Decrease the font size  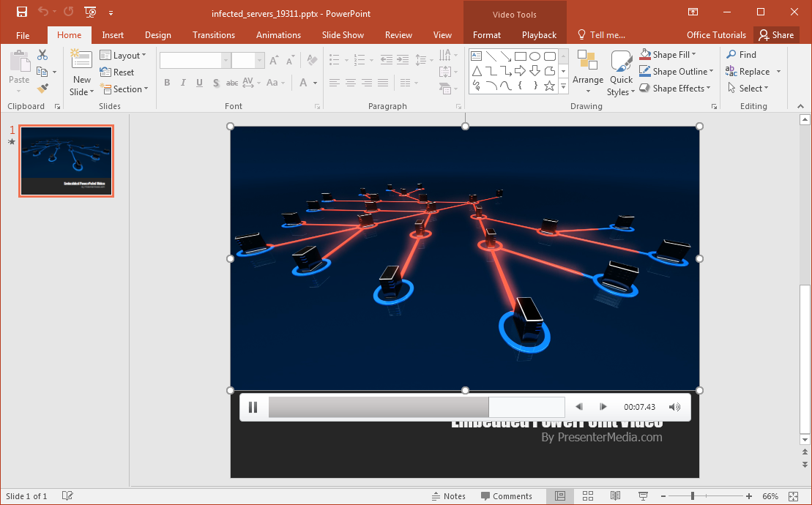pos(291,61)
